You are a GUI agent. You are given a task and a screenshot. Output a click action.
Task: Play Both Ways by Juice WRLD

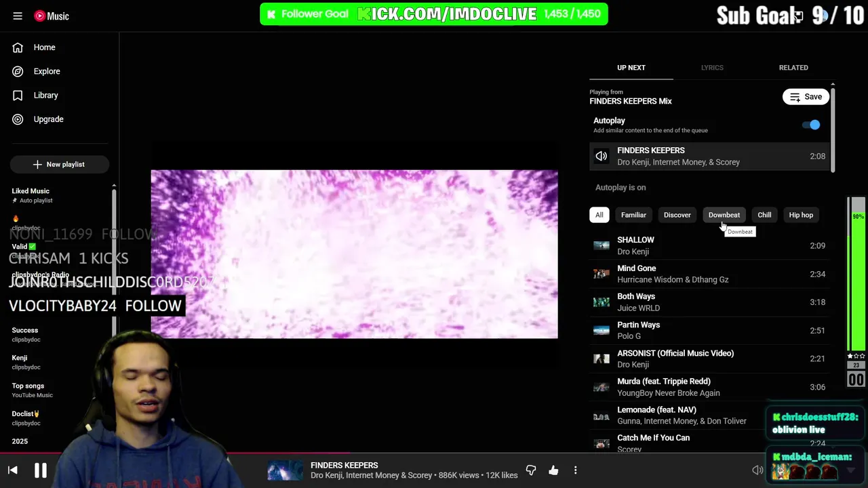coord(710,302)
